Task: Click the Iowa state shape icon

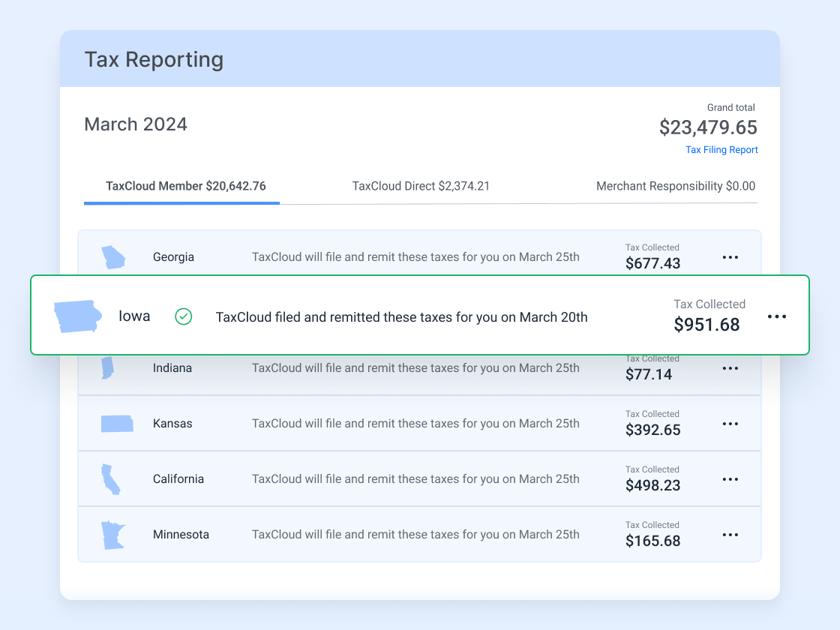Action: pos(78,316)
